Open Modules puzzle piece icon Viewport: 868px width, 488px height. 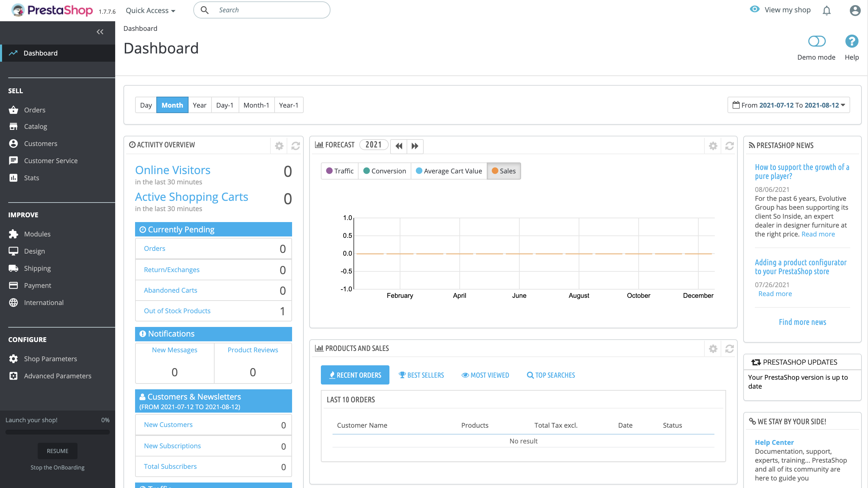(13, 234)
